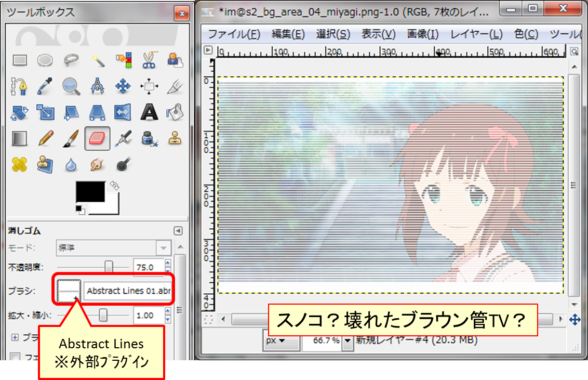588x380 pixels.
Task: Select the Heal bandage tool
Action: (20, 164)
